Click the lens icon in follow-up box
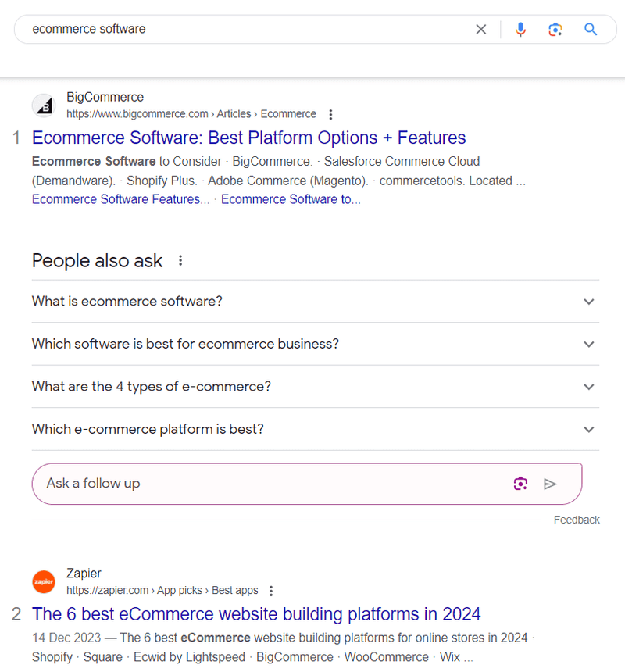Screen dimensions: 625x672 pos(520,484)
